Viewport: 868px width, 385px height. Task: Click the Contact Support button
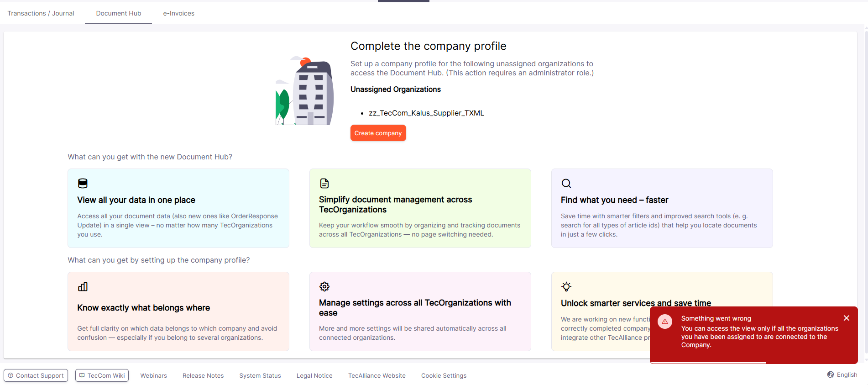(x=36, y=375)
